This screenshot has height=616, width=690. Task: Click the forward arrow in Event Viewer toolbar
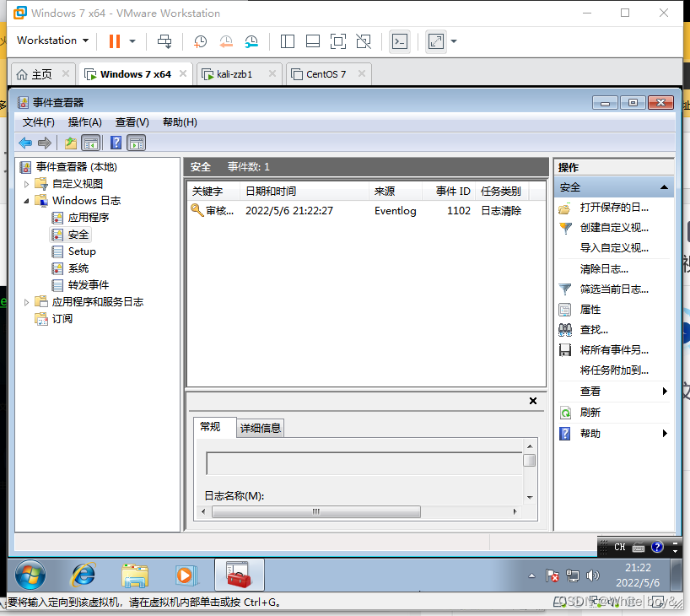click(x=45, y=143)
